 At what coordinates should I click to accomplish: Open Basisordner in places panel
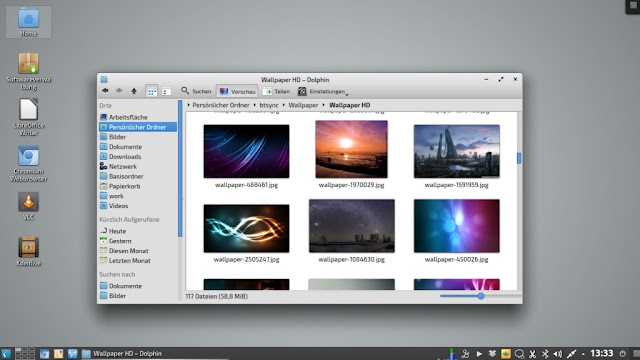[138, 176]
